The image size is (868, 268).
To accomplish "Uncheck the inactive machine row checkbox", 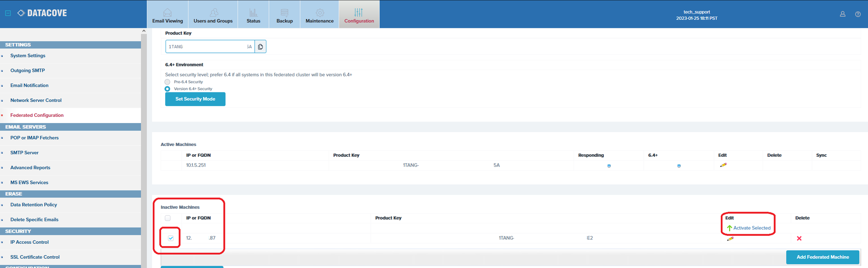I will (170, 238).
